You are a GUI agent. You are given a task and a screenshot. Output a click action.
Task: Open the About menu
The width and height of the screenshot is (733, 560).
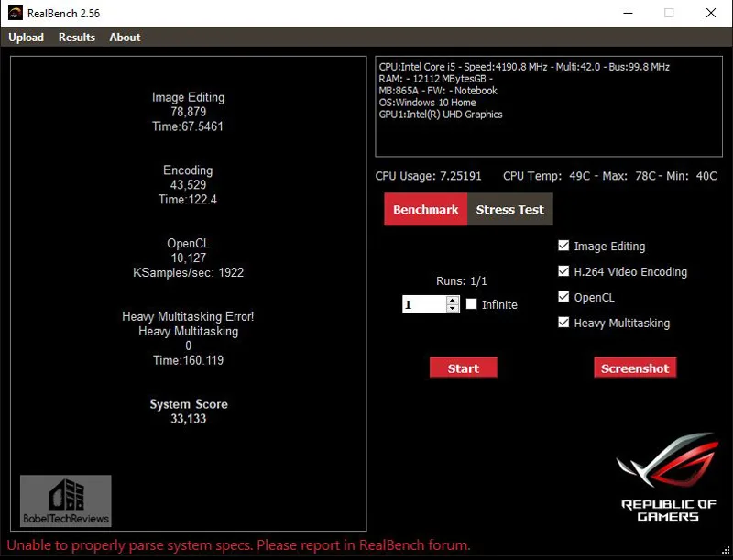pyautogui.click(x=125, y=38)
